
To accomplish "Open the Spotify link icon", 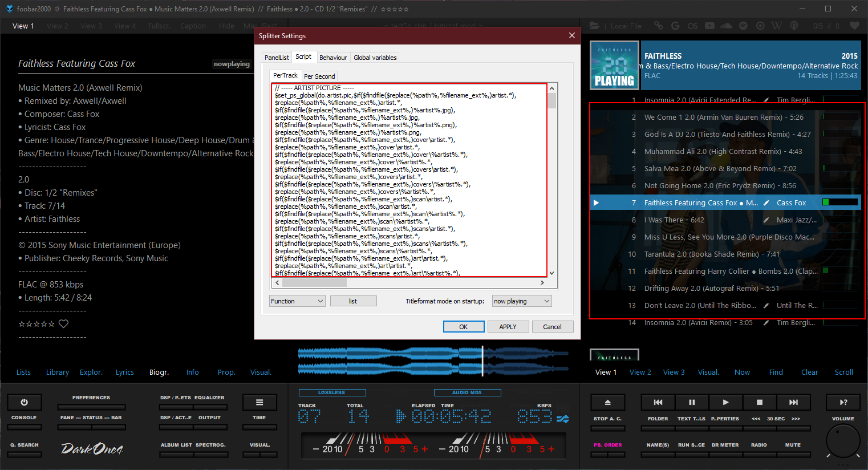I will (x=743, y=26).
